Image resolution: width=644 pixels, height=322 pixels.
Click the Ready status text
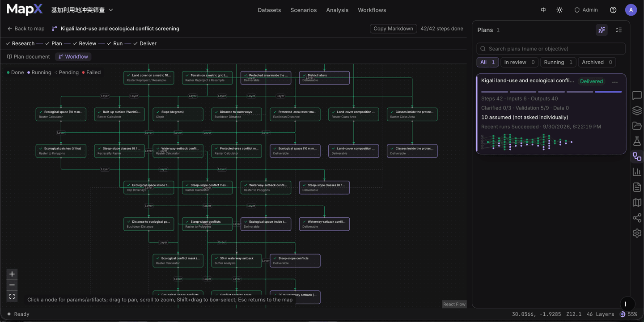click(21, 314)
